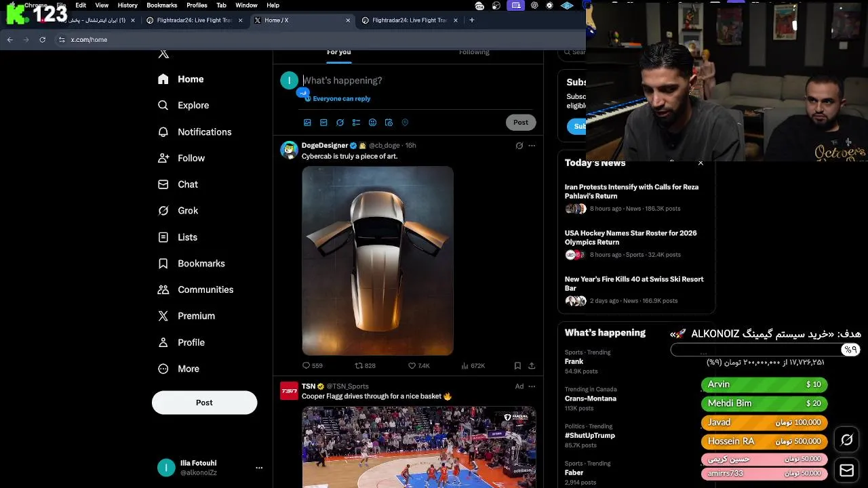Go to Home in the sidebar
868x488 pixels.
pyautogui.click(x=180, y=79)
